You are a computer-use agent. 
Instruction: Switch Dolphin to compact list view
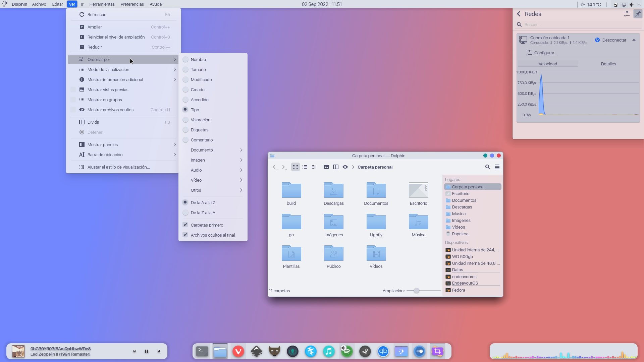(305, 167)
